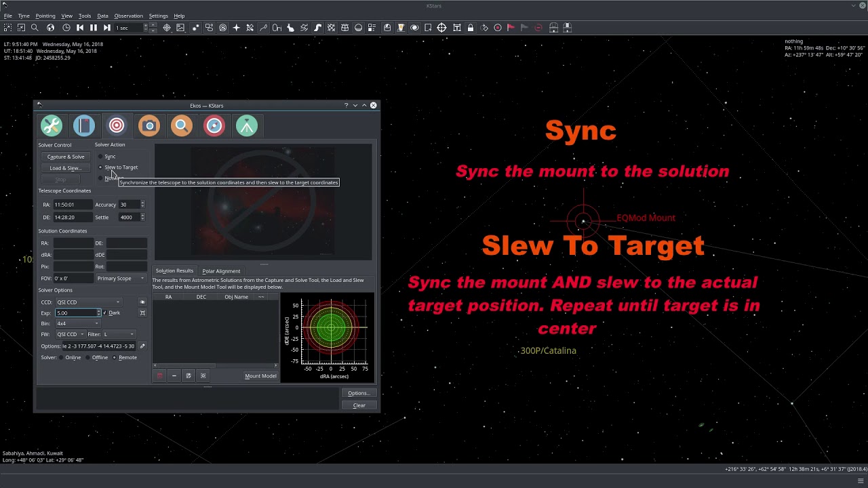Open Ekos Guide module icon
868x488 pixels.
pyautogui.click(x=214, y=125)
